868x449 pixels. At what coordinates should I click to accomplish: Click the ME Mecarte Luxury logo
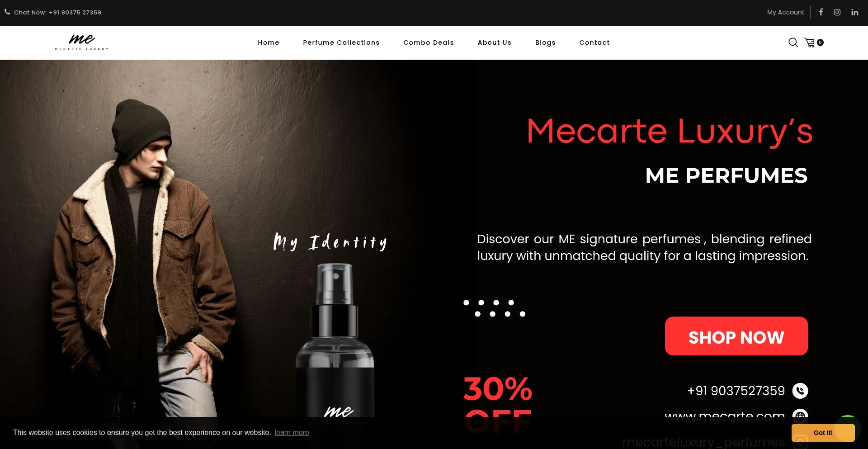(82, 42)
